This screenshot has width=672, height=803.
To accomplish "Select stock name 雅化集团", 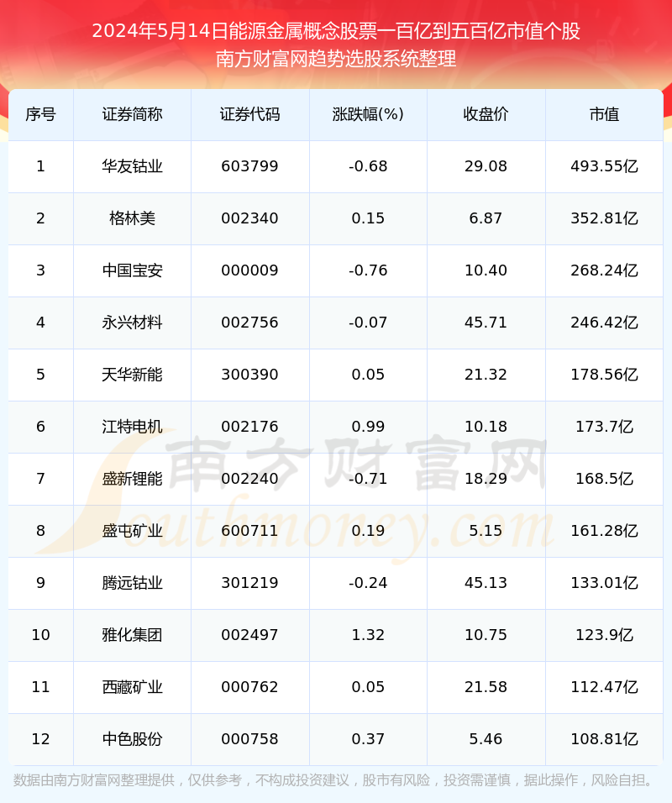I will point(132,635).
